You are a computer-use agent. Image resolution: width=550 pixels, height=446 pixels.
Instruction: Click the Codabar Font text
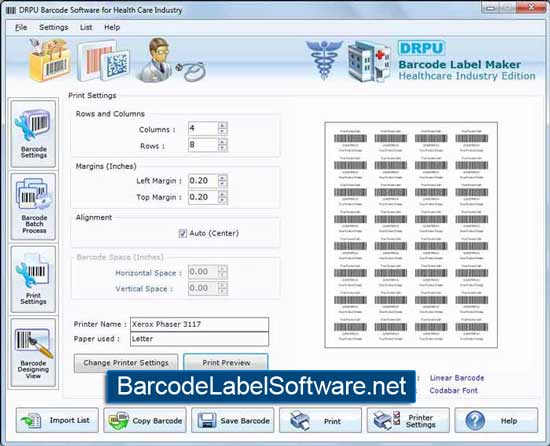click(x=454, y=391)
